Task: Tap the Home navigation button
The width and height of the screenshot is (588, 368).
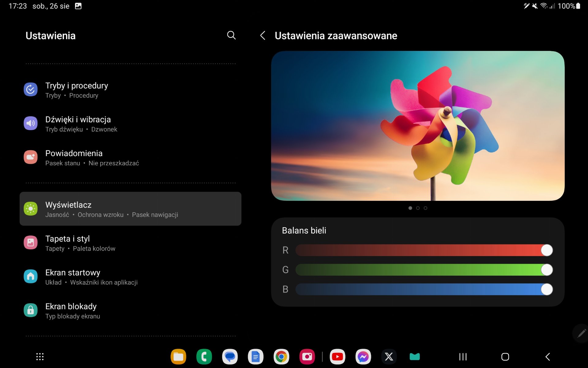Action: (505, 357)
